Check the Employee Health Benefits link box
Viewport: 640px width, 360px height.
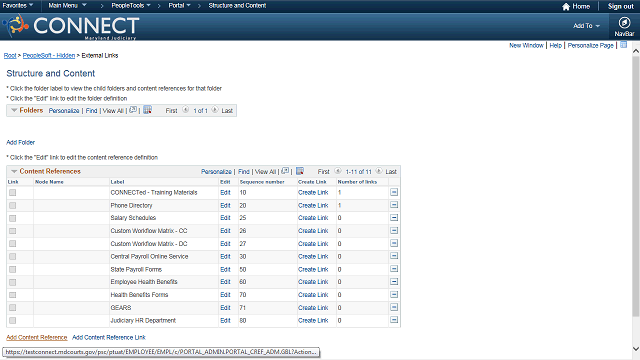pos(13,282)
